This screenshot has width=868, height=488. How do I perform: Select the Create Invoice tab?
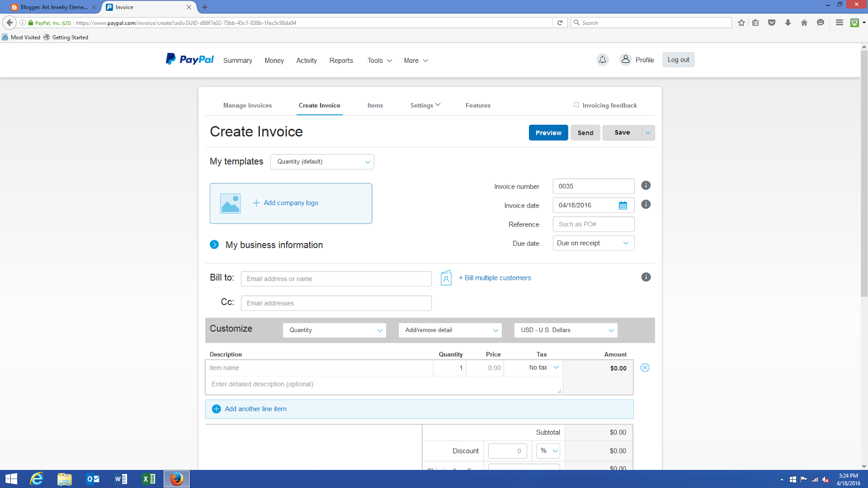320,105
